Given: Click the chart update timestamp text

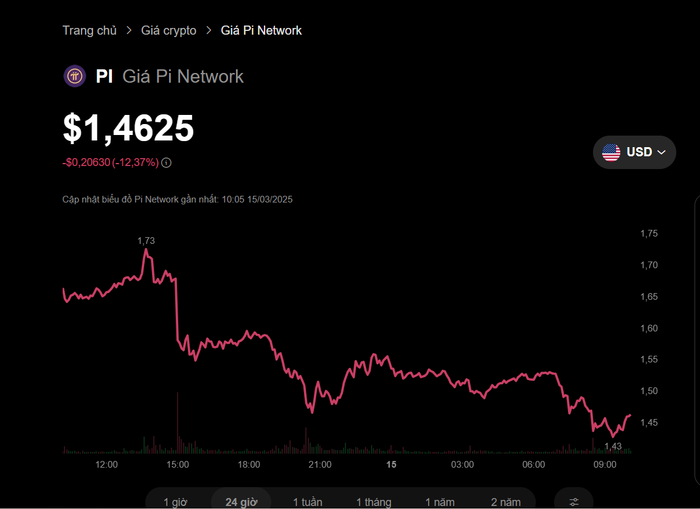Looking at the screenshot, I should coord(177,200).
